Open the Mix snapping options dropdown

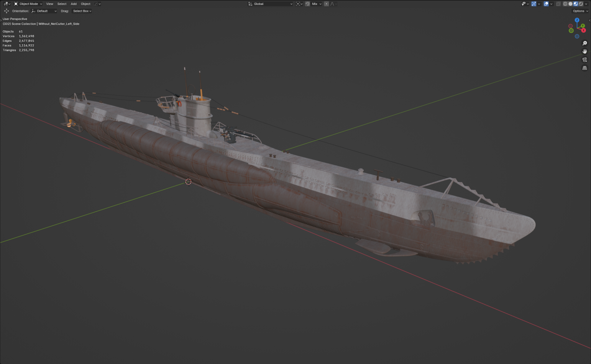tap(316, 4)
